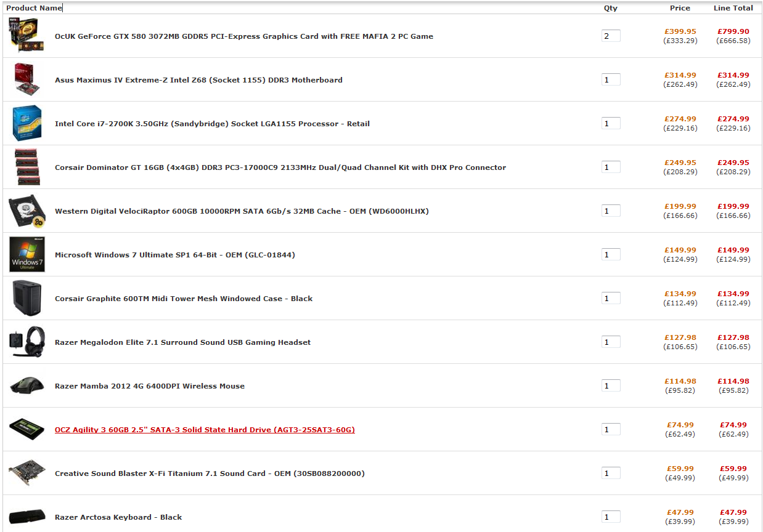The width and height of the screenshot is (763, 532).
Task: Click the Windows 7 Ultimate product image
Action: 27,254
